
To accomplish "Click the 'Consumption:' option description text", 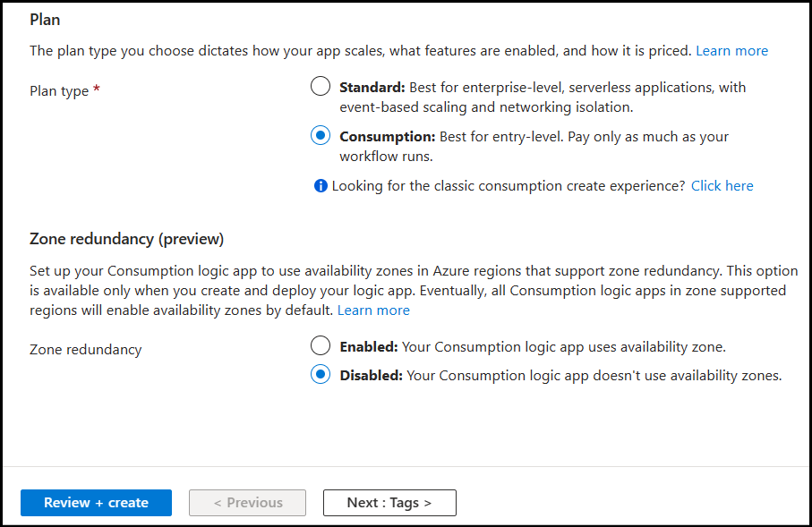I will pos(534,146).
